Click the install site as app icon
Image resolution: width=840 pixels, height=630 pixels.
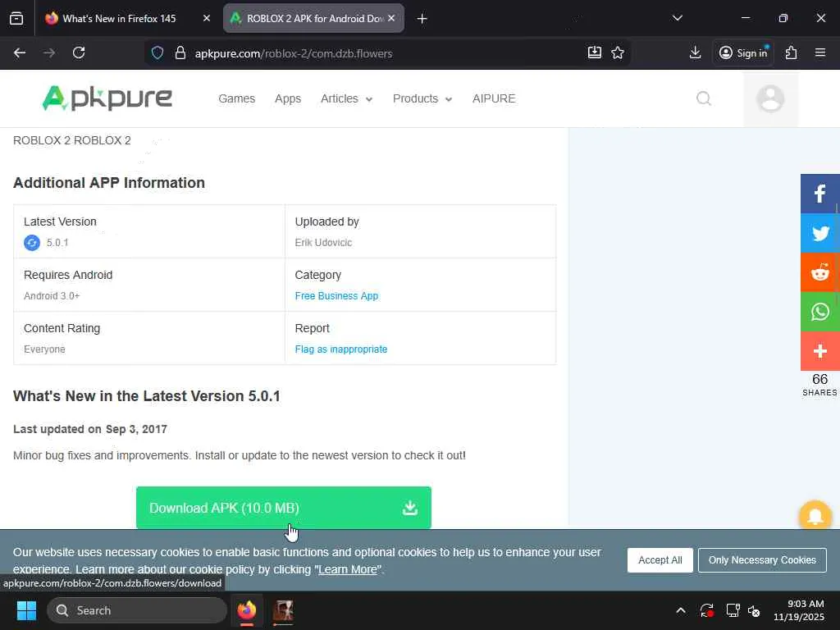tap(595, 52)
